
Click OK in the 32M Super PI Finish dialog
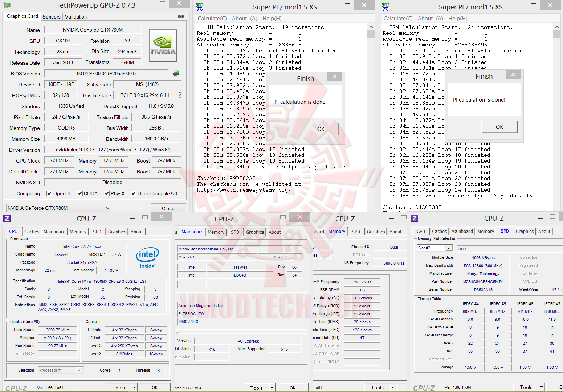click(499, 127)
